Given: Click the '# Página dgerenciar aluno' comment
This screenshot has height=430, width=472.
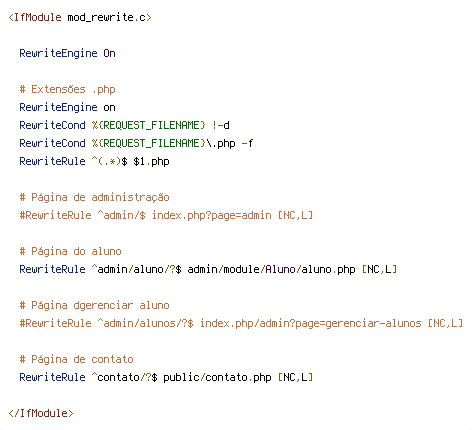Looking at the screenshot, I should 94,305.
